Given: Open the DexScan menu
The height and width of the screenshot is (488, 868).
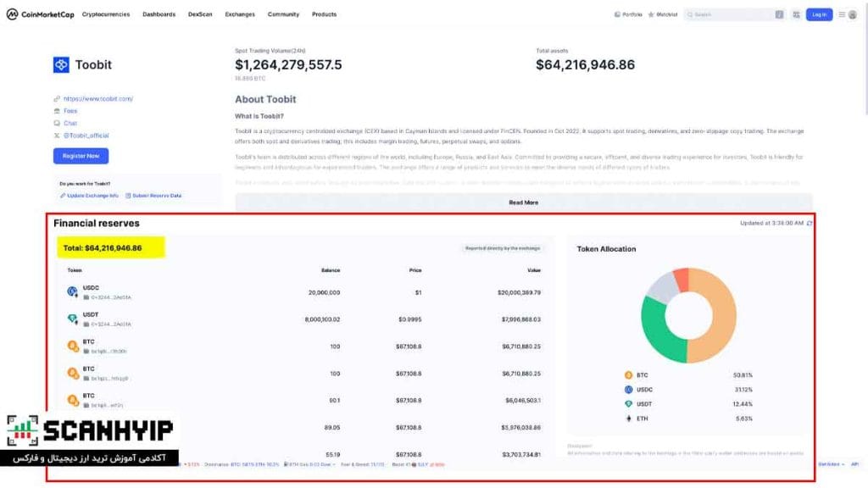Looking at the screenshot, I should (200, 14).
